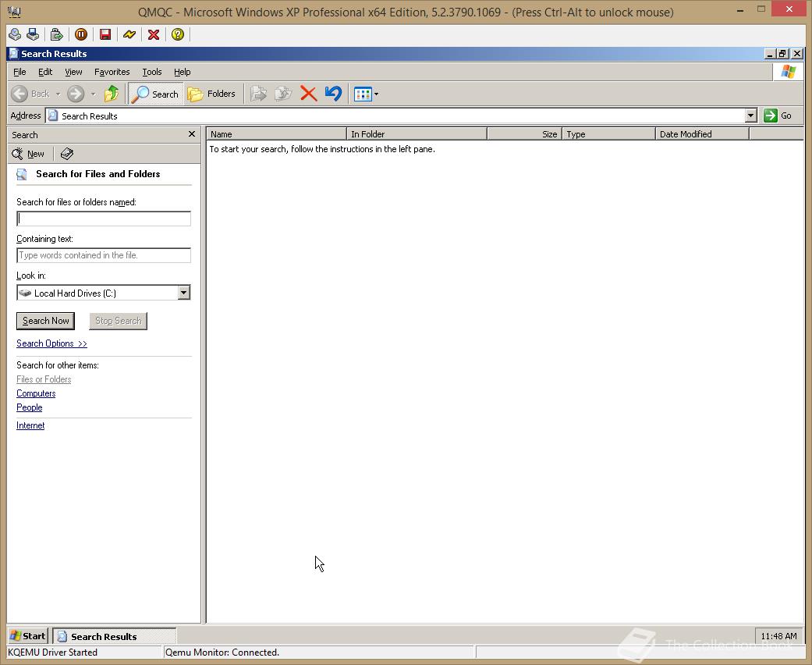The height and width of the screenshot is (665, 812).
Task: Sort by the Type column header
Action: pyautogui.click(x=608, y=134)
